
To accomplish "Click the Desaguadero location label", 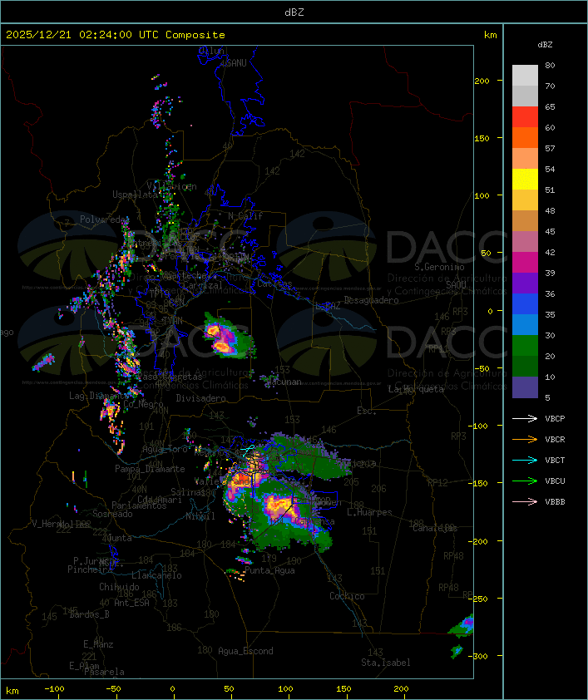I will click(x=371, y=300).
